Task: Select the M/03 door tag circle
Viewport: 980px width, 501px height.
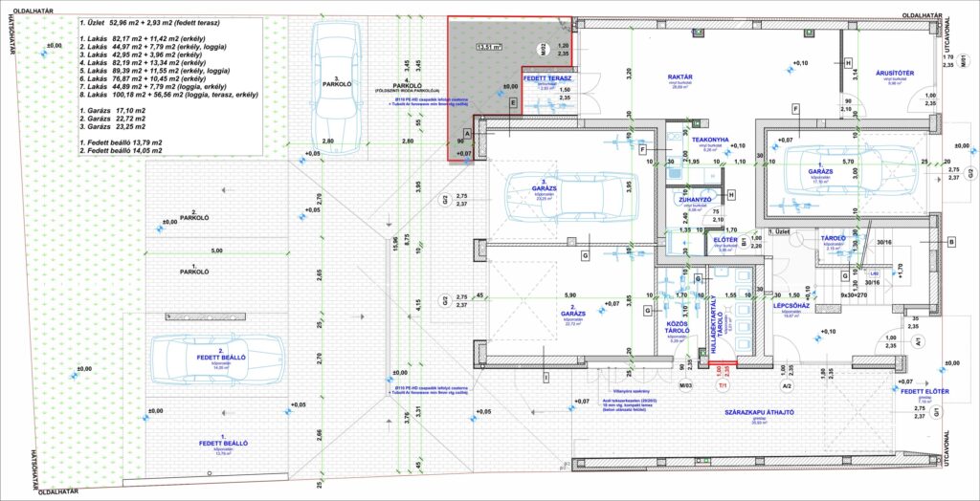Action: point(684,385)
